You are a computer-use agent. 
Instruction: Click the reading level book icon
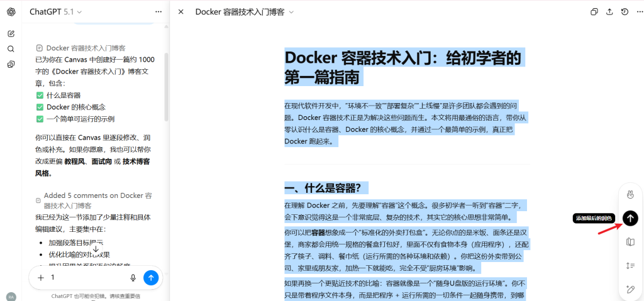630,242
